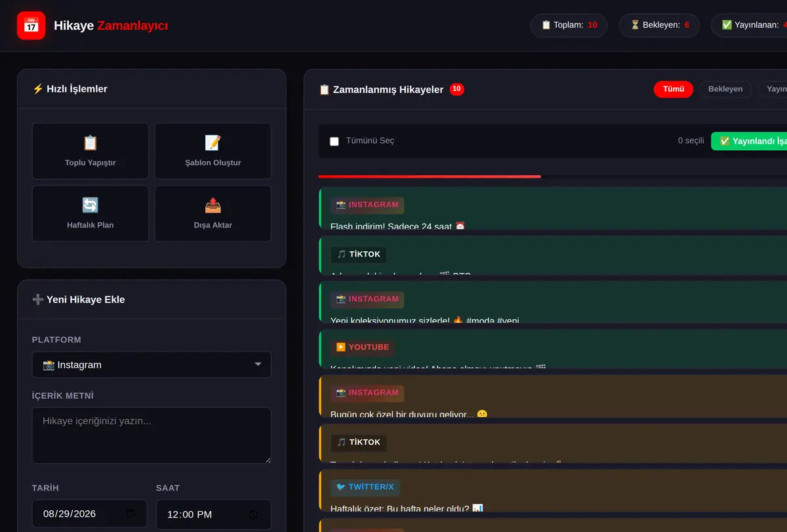The image size is (787, 532).
Task: Click the Instagram badge on the Flash indirim story
Action: (x=367, y=205)
